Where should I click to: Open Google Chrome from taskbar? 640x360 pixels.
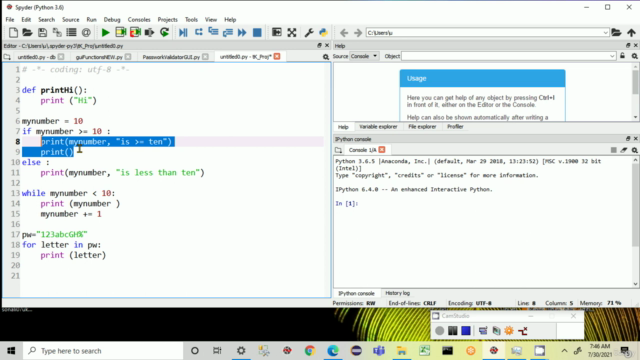pyautogui.click(x=310, y=351)
